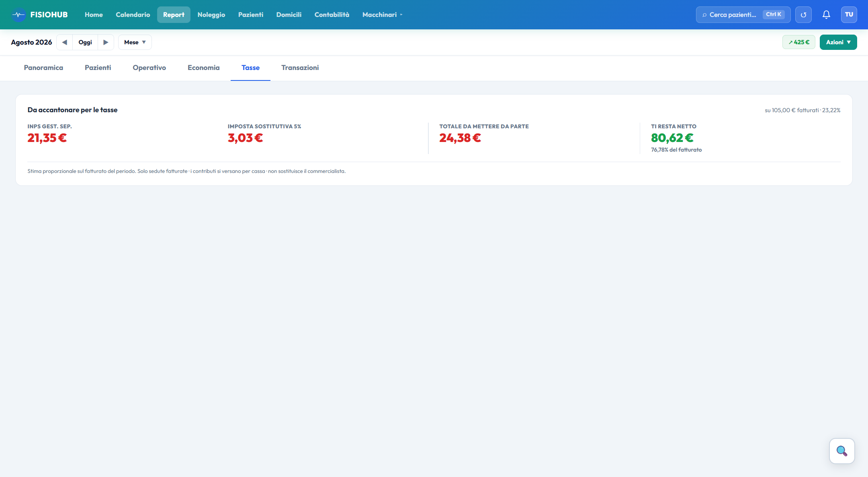Open the Contabilità section
Screen dimensions: 868x477
332,15
